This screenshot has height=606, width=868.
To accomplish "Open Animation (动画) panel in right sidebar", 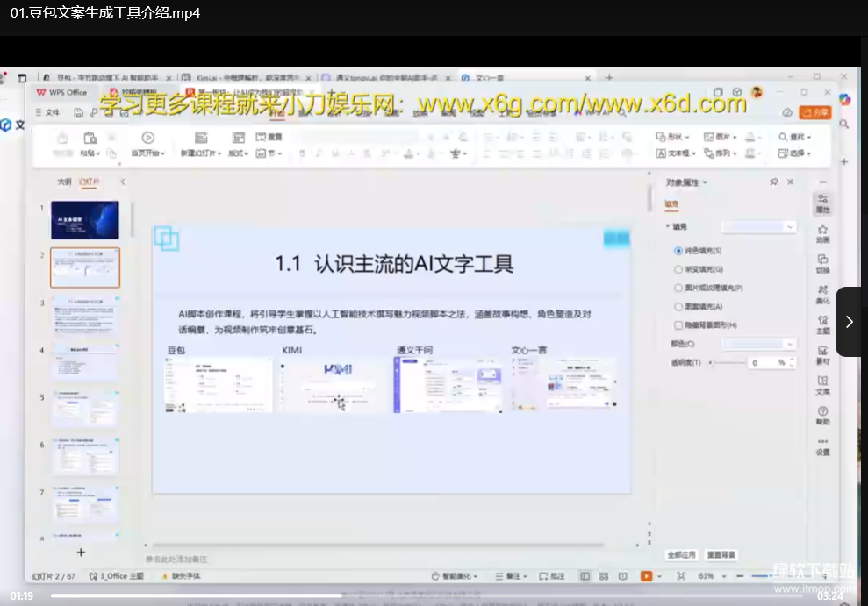I will [822, 234].
